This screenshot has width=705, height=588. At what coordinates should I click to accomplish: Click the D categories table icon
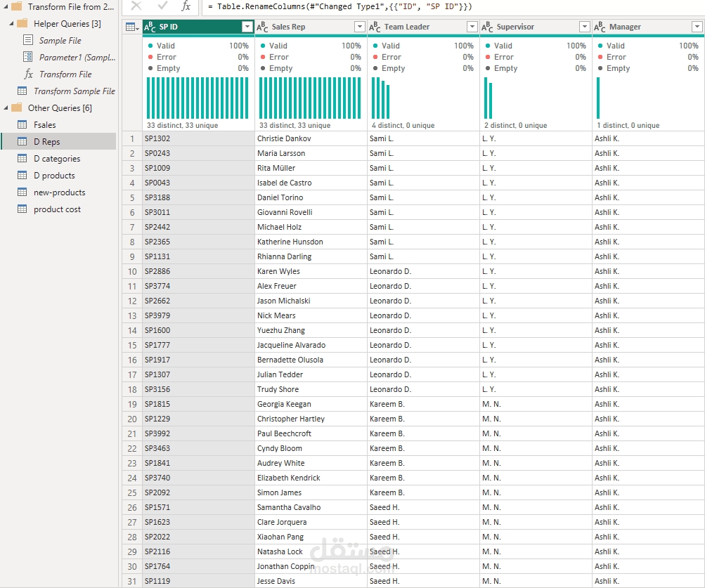tap(23, 158)
